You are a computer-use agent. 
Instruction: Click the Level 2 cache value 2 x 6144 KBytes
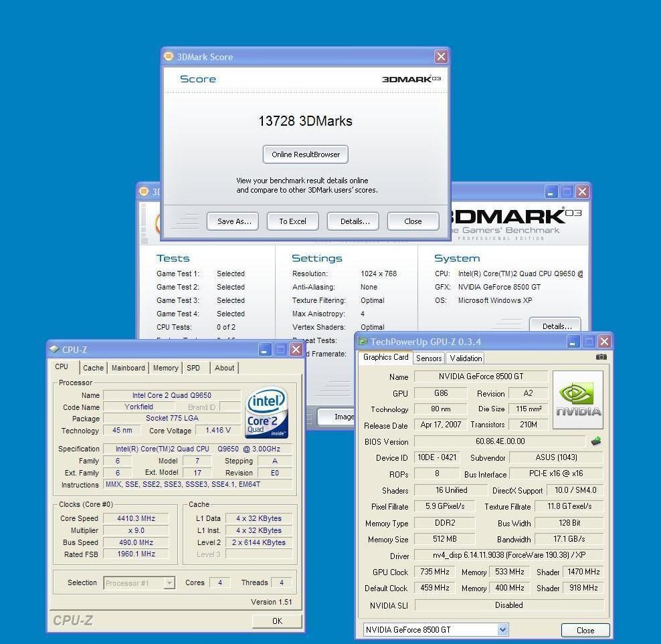click(259, 542)
